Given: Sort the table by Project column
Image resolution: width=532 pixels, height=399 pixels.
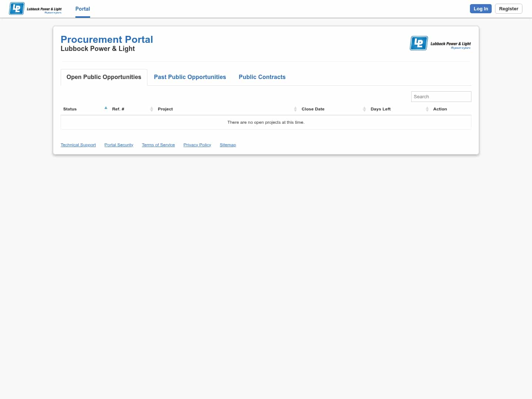Looking at the screenshot, I should [227, 109].
